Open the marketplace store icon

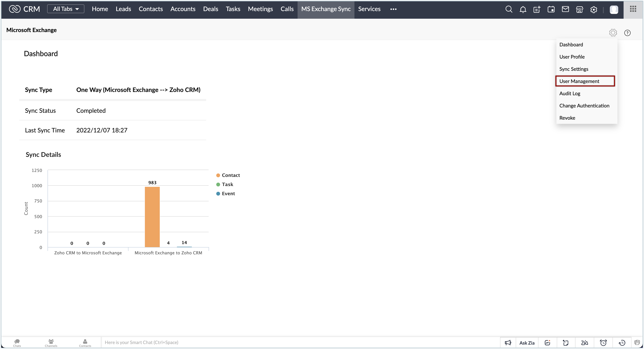[x=579, y=9]
